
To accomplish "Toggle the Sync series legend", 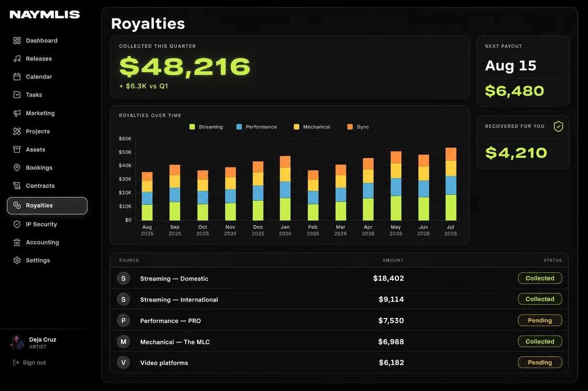I will [358, 127].
